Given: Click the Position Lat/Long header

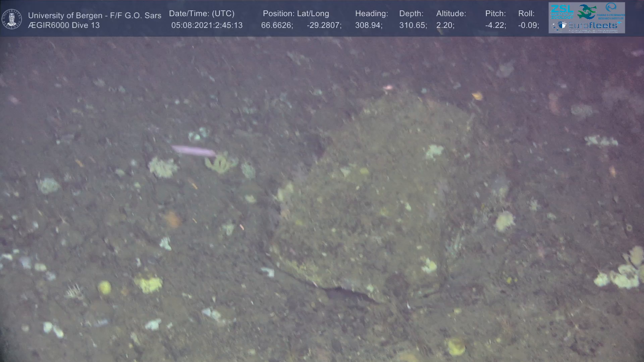Looking at the screenshot, I should (296, 14).
